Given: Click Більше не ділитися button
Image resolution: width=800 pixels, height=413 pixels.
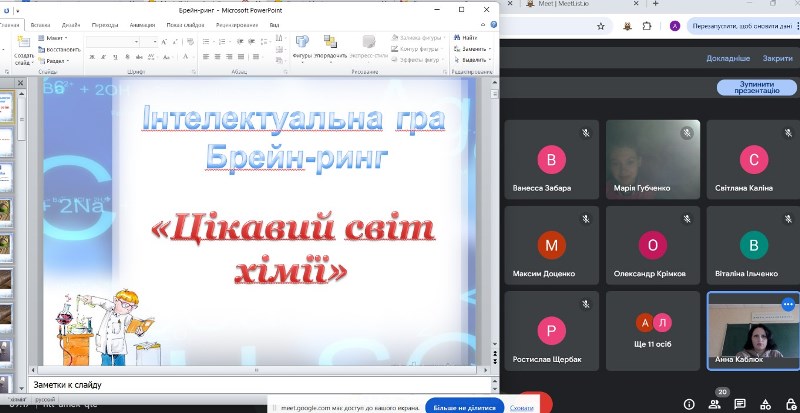Looking at the screenshot, I should [x=463, y=406].
